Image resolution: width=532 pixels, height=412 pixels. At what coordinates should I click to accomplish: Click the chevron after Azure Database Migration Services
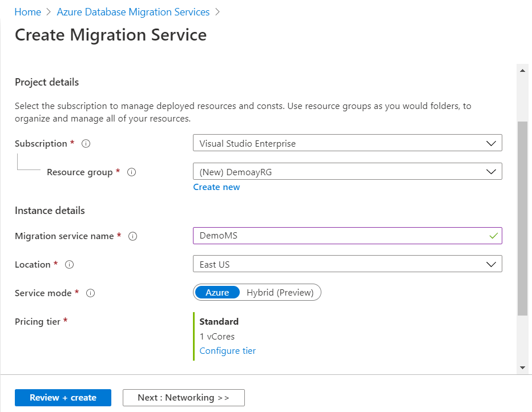pyautogui.click(x=216, y=11)
